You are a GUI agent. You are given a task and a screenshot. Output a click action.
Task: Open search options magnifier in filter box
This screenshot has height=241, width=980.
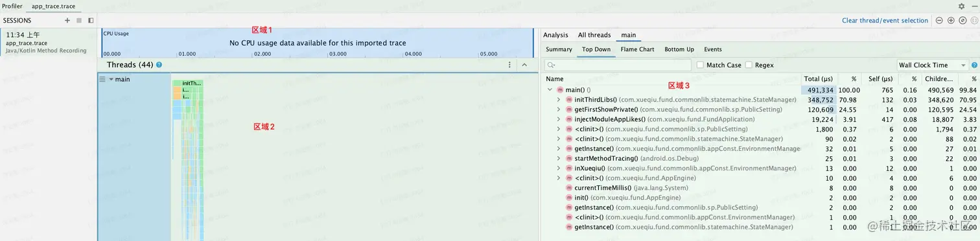(551, 65)
